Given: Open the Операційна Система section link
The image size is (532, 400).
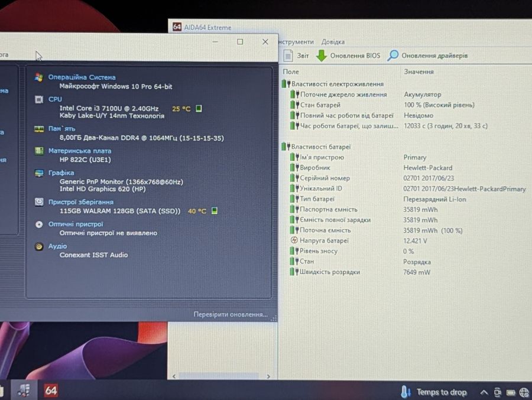Looking at the screenshot, I should click(82, 77).
